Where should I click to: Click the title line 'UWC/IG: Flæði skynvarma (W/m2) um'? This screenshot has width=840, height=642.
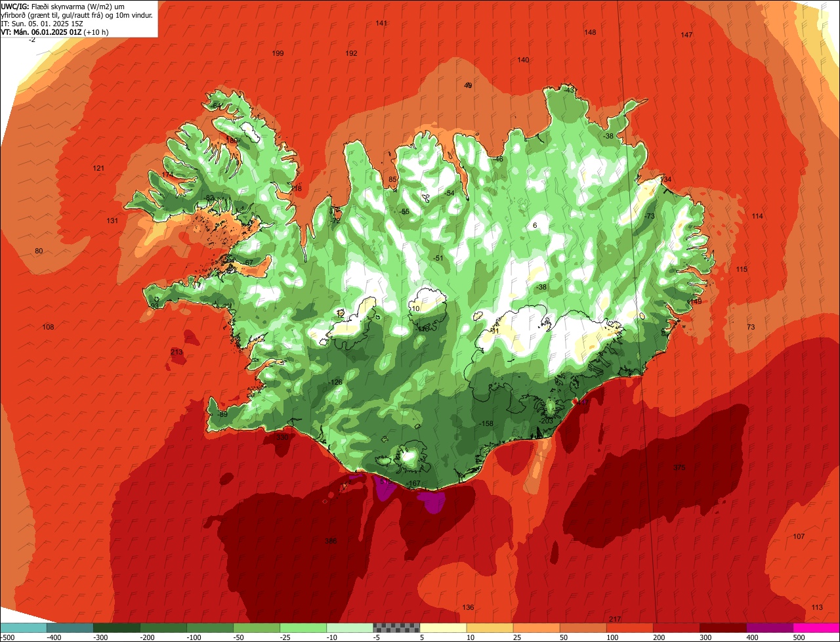[x=62, y=6]
